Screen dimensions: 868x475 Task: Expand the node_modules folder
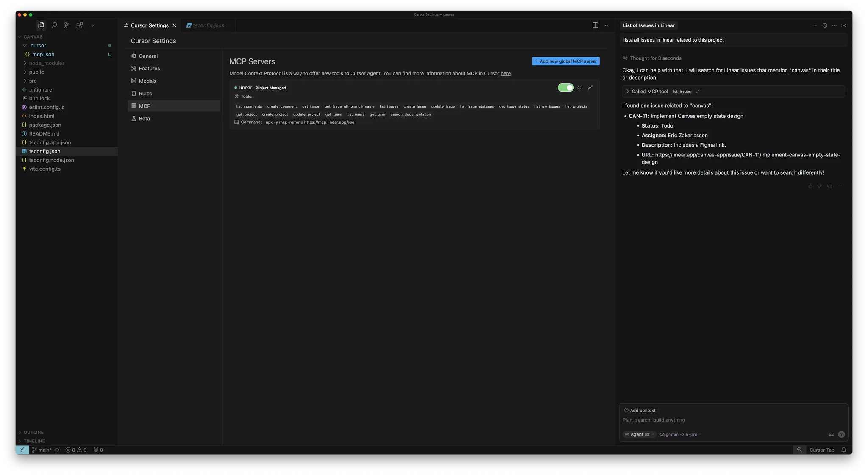pos(47,63)
